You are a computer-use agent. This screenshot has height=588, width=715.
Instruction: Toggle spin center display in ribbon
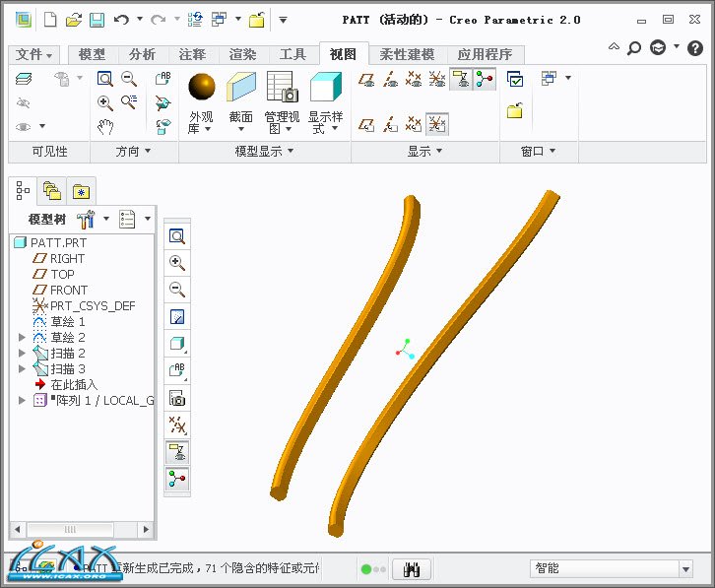pos(485,80)
